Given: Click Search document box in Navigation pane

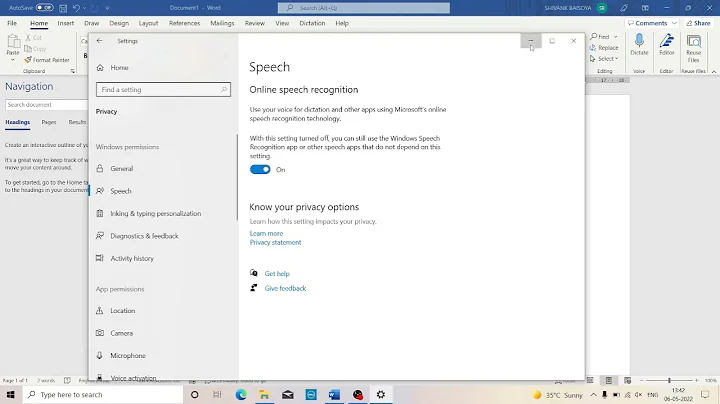Looking at the screenshot, I should coord(46,105).
